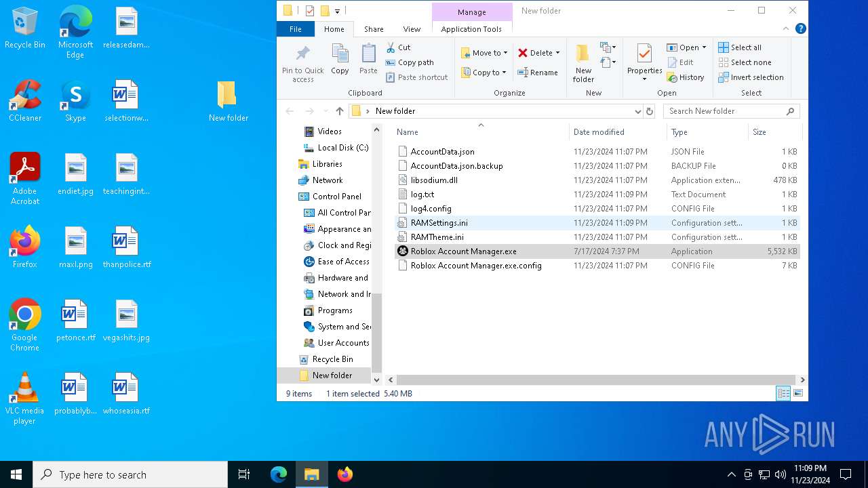Select Roblox Account Manager.exe
This screenshot has height=488, width=868.
[x=597, y=251]
